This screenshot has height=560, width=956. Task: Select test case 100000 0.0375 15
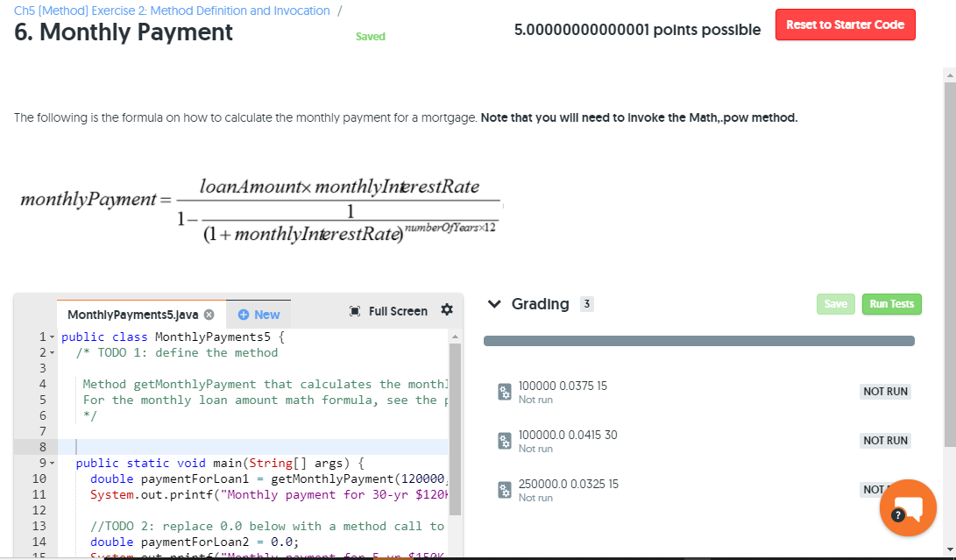point(563,386)
